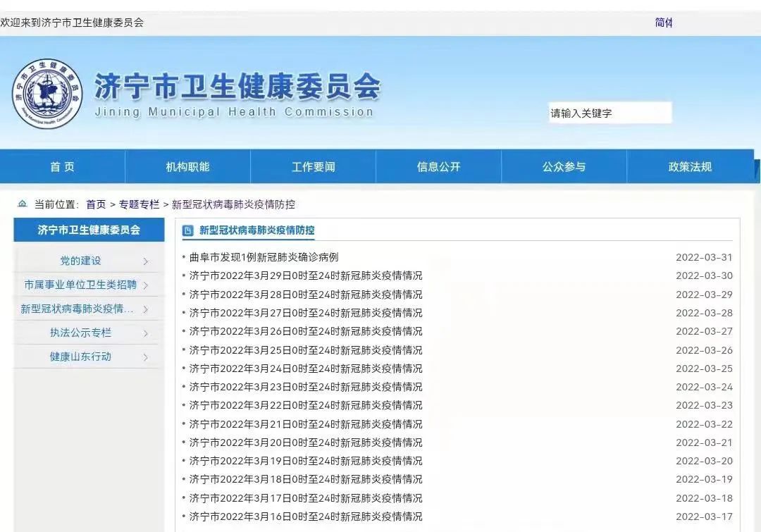Click the home icon beside 当前位置
Image resolution: width=761 pixels, height=532 pixels.
pos(22,204)
